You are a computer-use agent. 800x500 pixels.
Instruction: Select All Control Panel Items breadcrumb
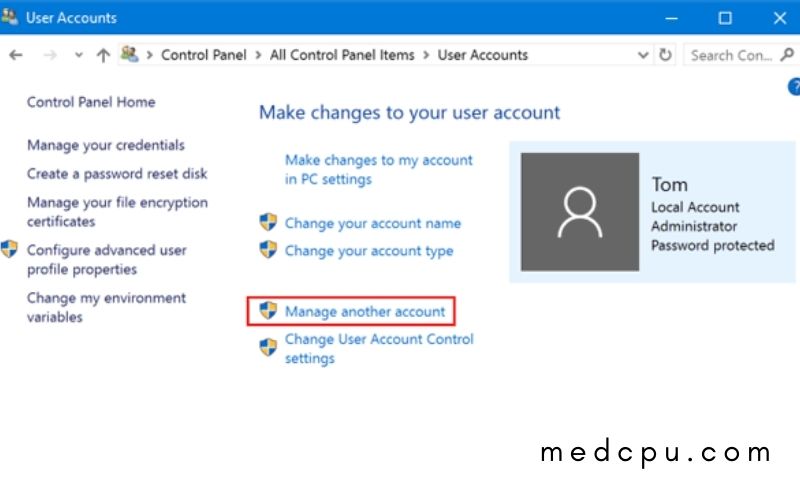tap(342, 55)
